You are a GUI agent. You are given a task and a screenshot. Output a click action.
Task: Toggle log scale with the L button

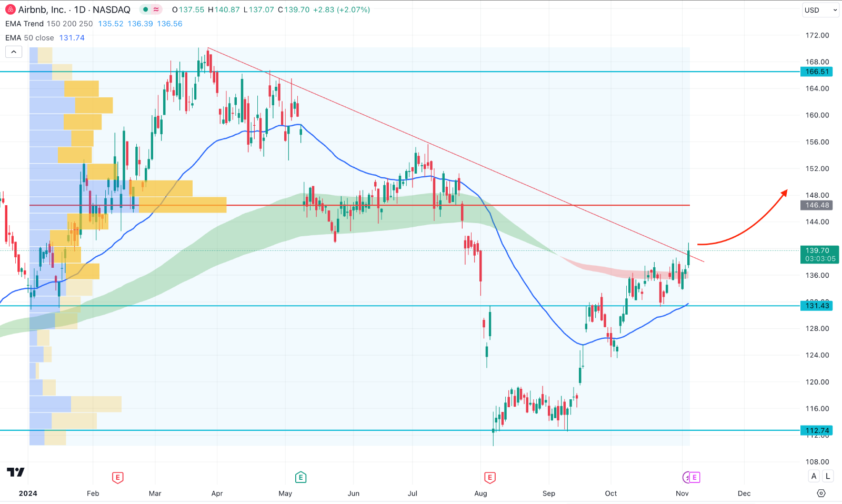[828, 476]
